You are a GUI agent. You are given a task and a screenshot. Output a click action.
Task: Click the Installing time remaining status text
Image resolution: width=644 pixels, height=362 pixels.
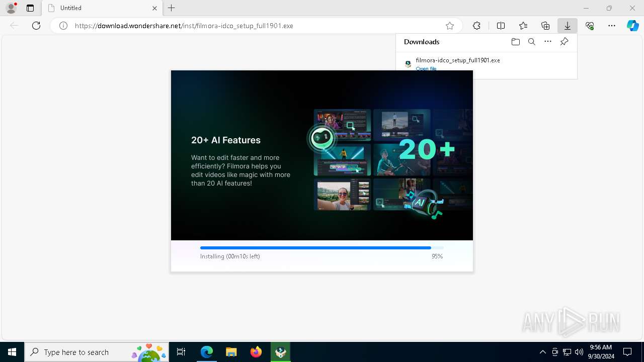tap(230, 256)
